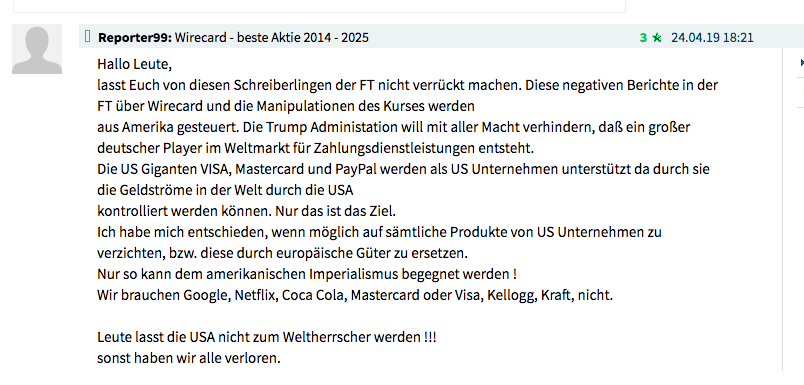Image resolution: width=804 pixels, height=385 pixels.
Task: Click the line about VISA, Mastercard und PayPal
Action: [404, 169]
